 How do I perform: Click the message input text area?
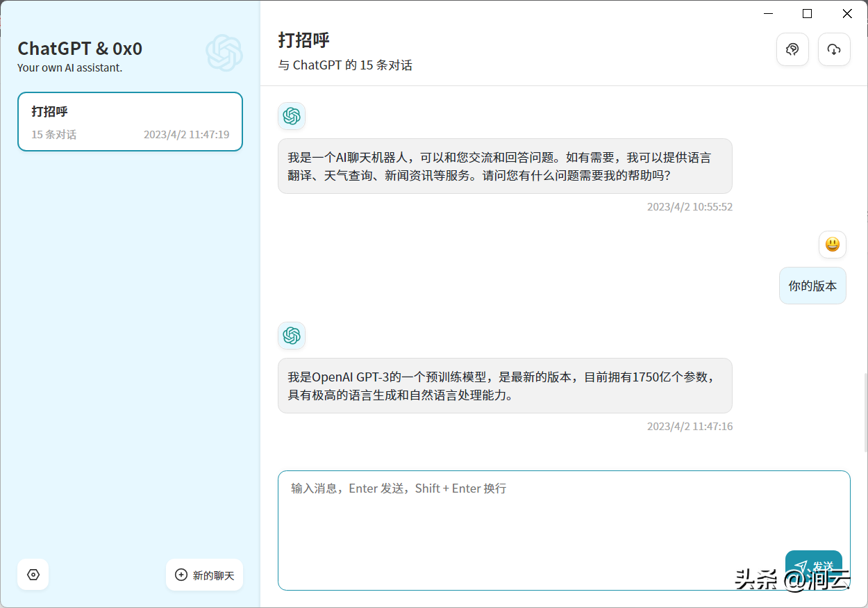coord(564,530)
